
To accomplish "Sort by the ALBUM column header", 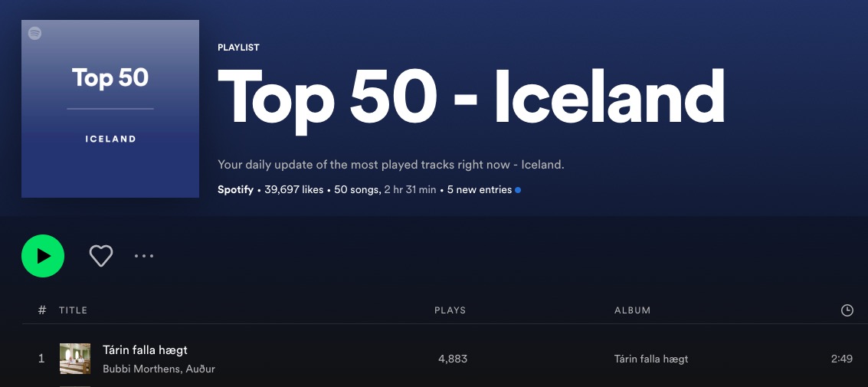I will coord(632,310).
